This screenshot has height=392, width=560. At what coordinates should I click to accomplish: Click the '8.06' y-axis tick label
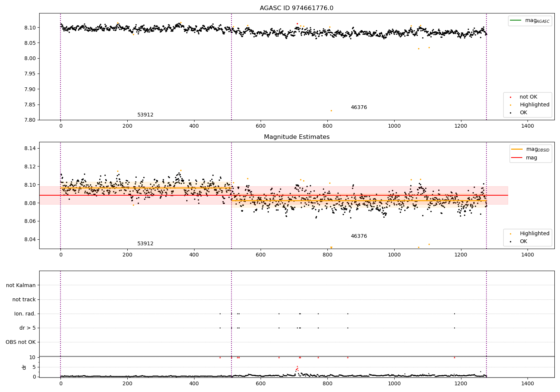coord(30,221)
